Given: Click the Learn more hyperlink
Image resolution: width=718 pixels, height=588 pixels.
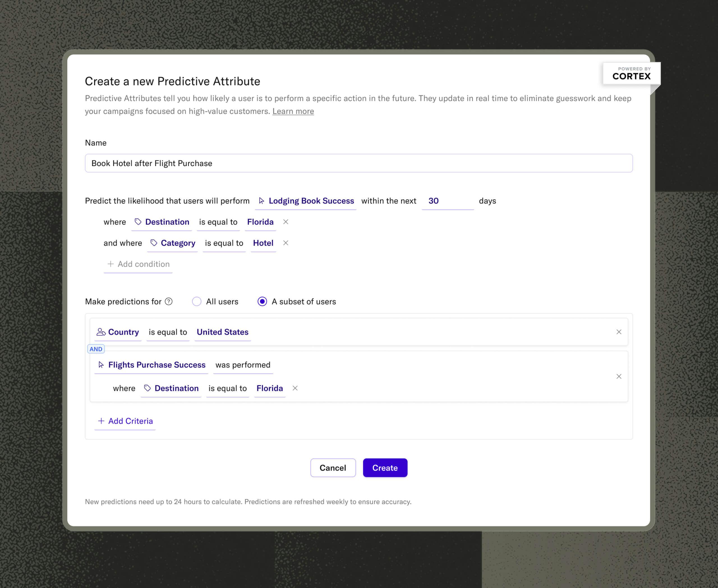Looking at the screenshot, I should click(x=293, y=111).
